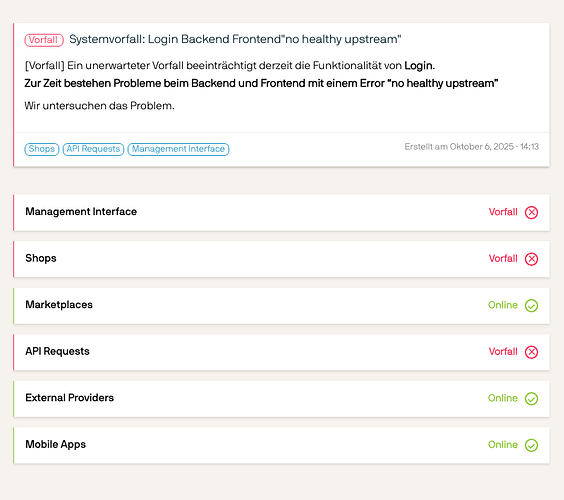The height and width of the screenshot is (500, 564).
Task: Select the Management Interface tag
Action: (178, 149)
